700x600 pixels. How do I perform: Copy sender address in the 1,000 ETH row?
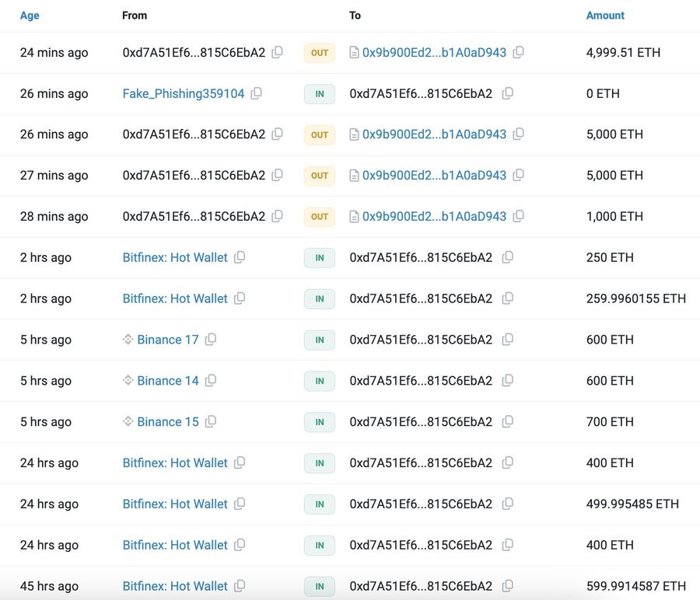[x=278, y=217]
